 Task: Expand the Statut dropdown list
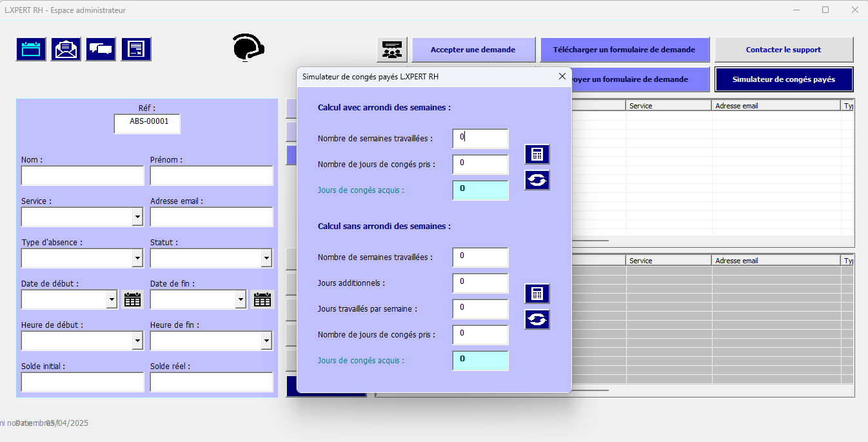click(266, 258)
